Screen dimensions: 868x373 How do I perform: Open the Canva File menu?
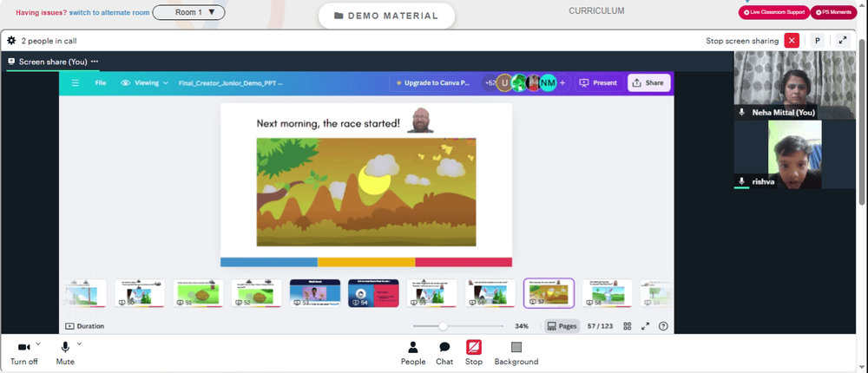tap(100, 83)
